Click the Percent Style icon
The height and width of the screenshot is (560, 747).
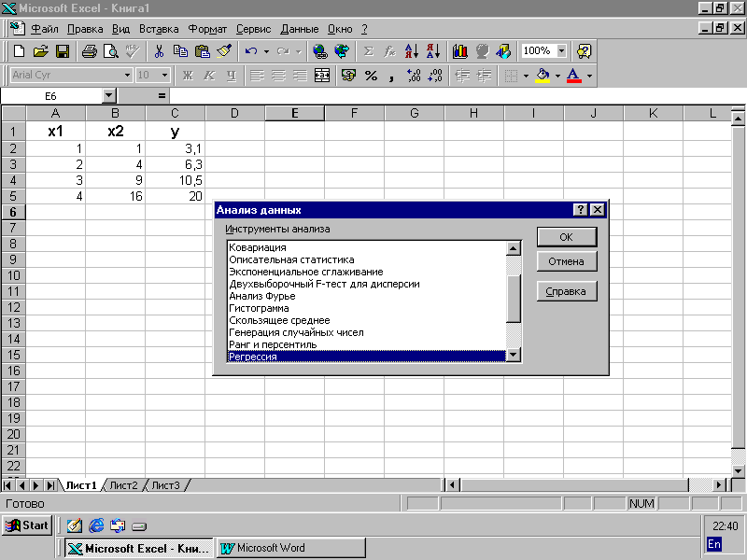coord(371,76)
